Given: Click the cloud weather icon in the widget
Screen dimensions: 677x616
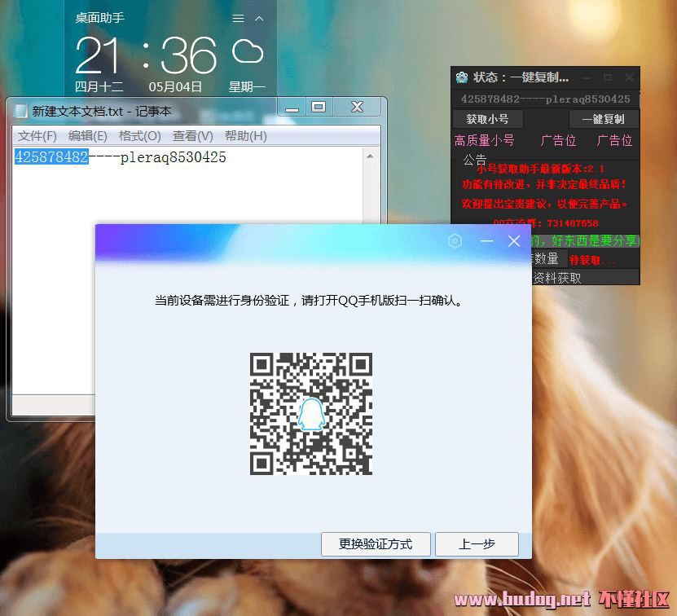Looking at the screenshot, I should point(248,52).
